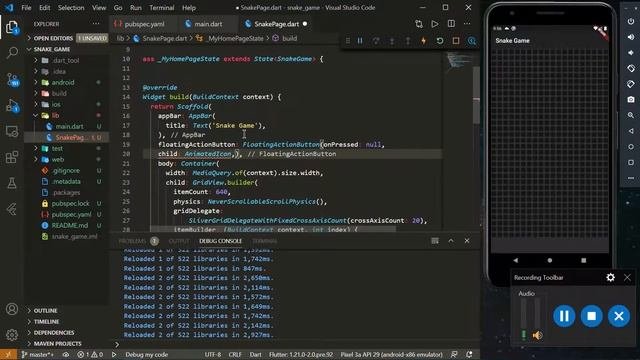
Task: Open pubspec.lock in file tree
Action: click(x=70, y=203)
